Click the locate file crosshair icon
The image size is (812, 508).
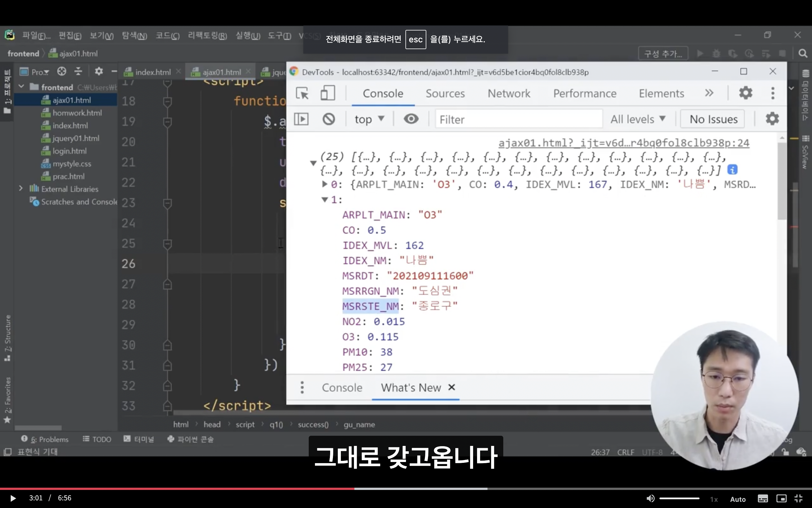click(62, 72)
